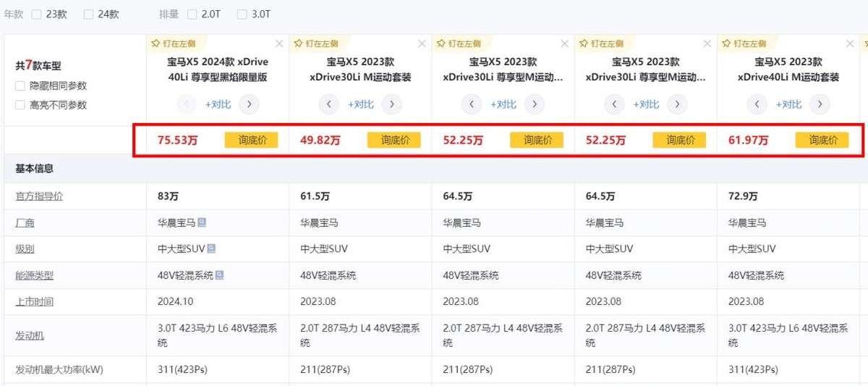The height and width of the screenshot is (386, 868).
Task: Click 询底价 button for 75.53万 model
Action: coord(251,140)
